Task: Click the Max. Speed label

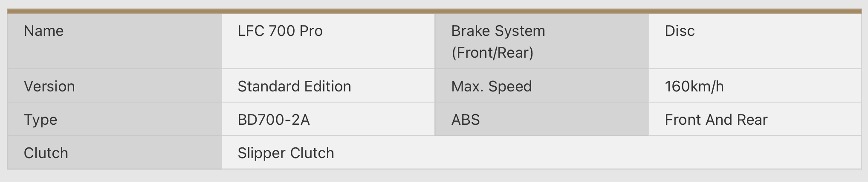Action: (492, 86)
